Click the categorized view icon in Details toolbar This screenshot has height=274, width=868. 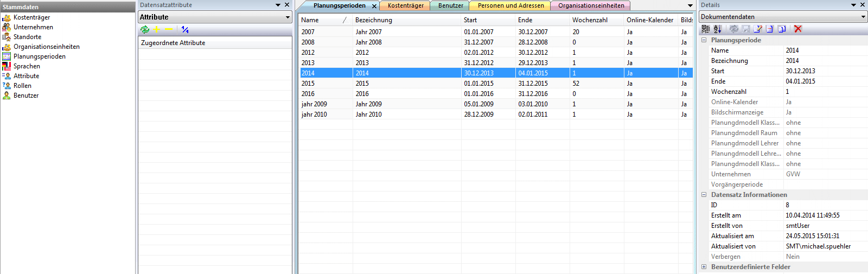tap(706, 29)
